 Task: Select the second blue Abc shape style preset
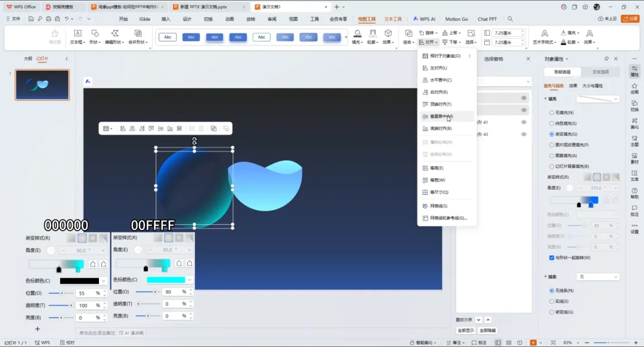tap(215, 37)
